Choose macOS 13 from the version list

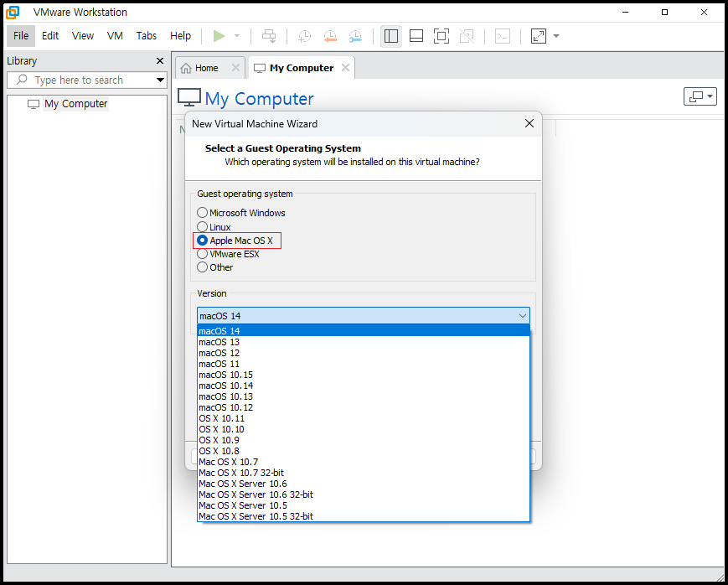pos(364,342)
